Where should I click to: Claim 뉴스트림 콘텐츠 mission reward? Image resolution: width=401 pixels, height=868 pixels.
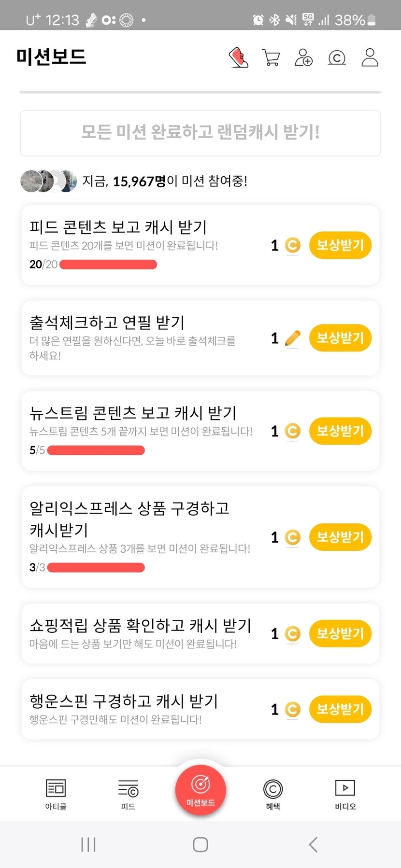coord(340,431)
